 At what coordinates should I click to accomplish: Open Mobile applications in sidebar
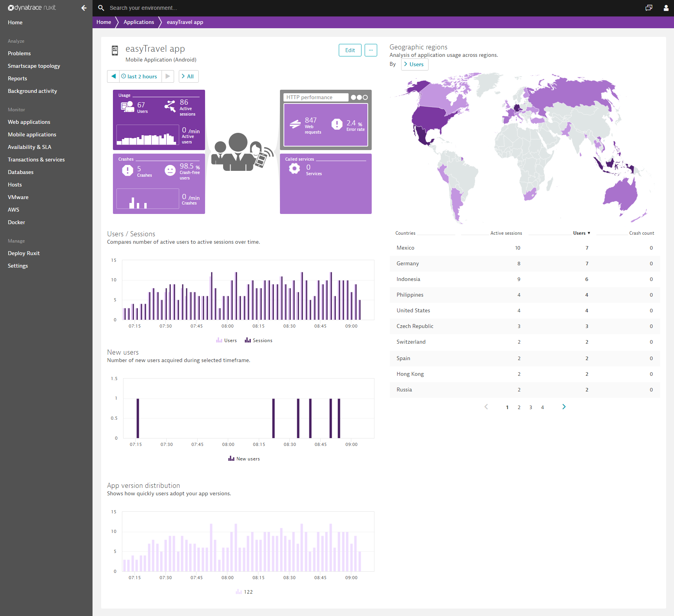[32, 134]
